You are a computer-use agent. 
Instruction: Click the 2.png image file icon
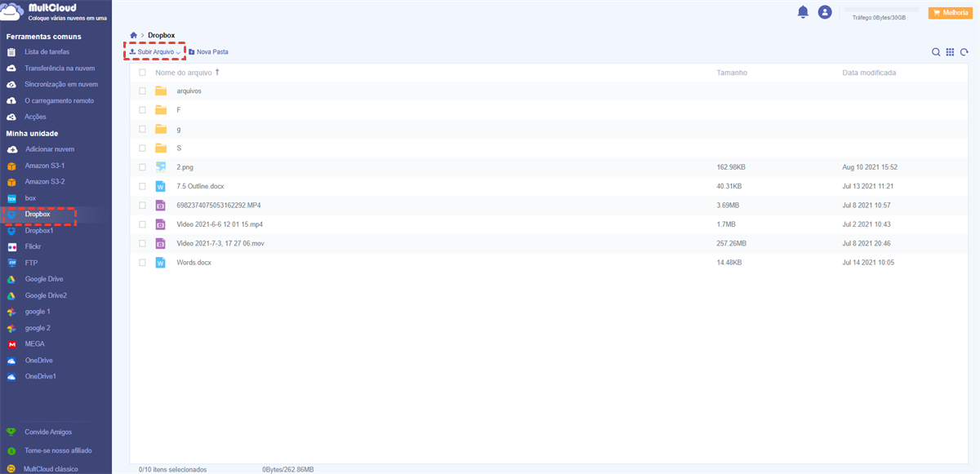click(161, 167)
